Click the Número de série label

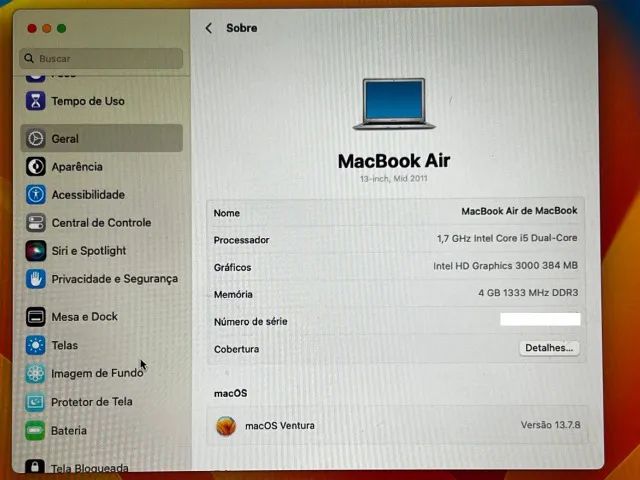point(251,322)
